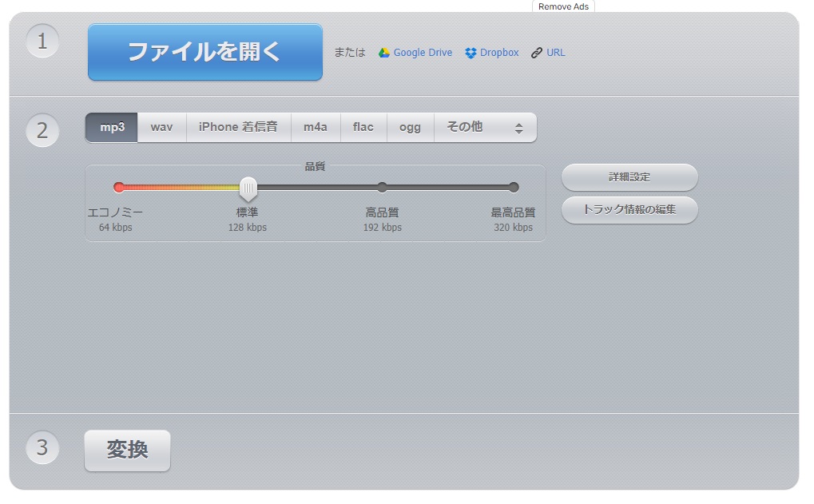Select the m4a format tab
The image size is (814, 504).
click(315, 127)
